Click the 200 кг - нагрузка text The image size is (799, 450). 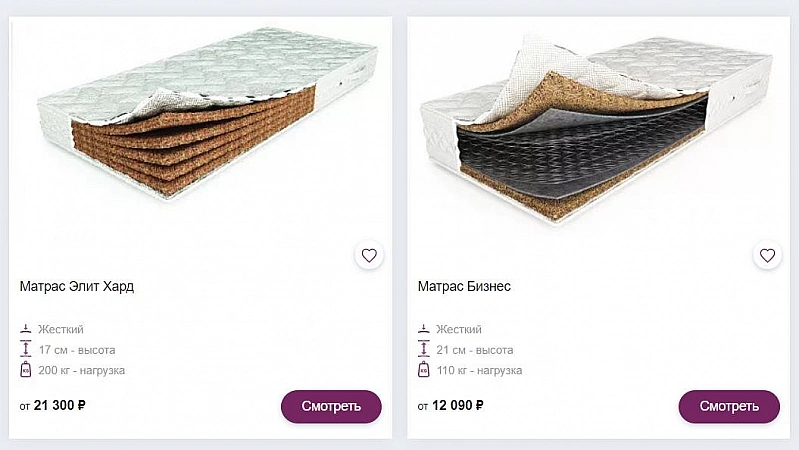pos(82,370)
